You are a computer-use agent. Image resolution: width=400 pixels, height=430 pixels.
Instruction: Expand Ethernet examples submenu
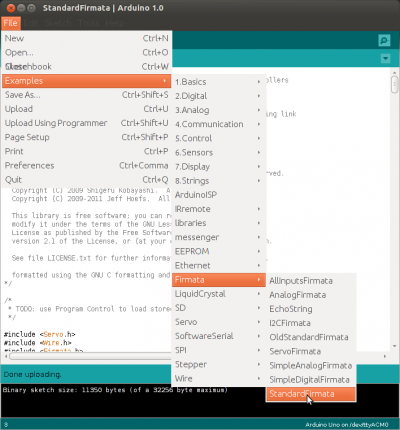click(219, 266)
